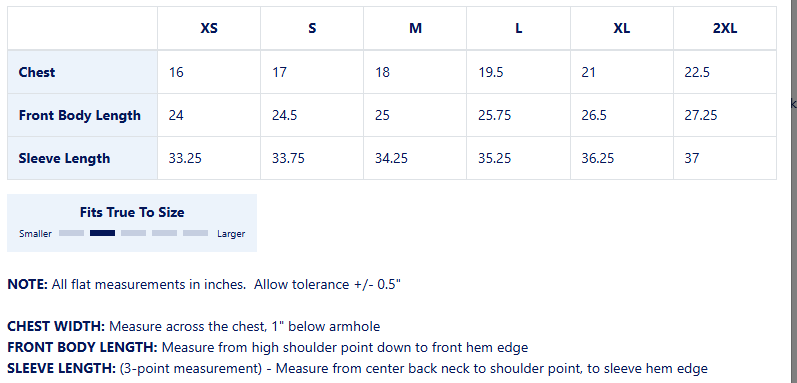Click the Fits True To Size heading
The height and width of the screenshot is (383, 797).
(x=132, y=212)
